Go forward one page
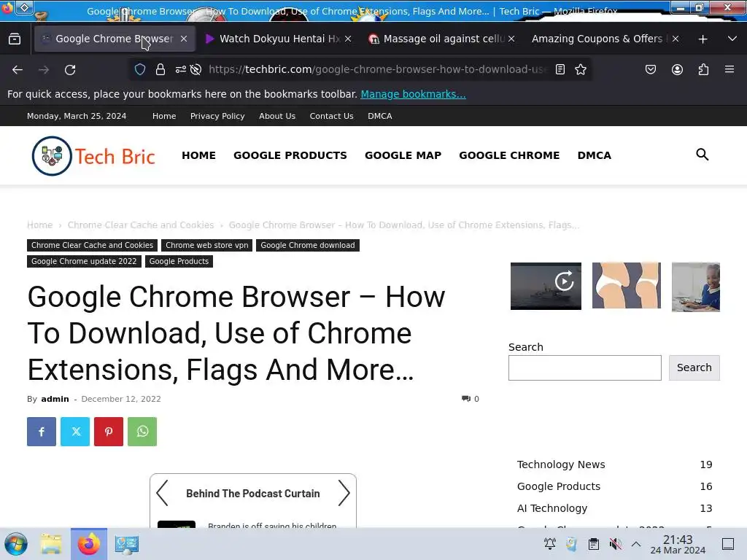Image resolution: width=747 pixels, height=560 pixels. (x=44, y=70)
